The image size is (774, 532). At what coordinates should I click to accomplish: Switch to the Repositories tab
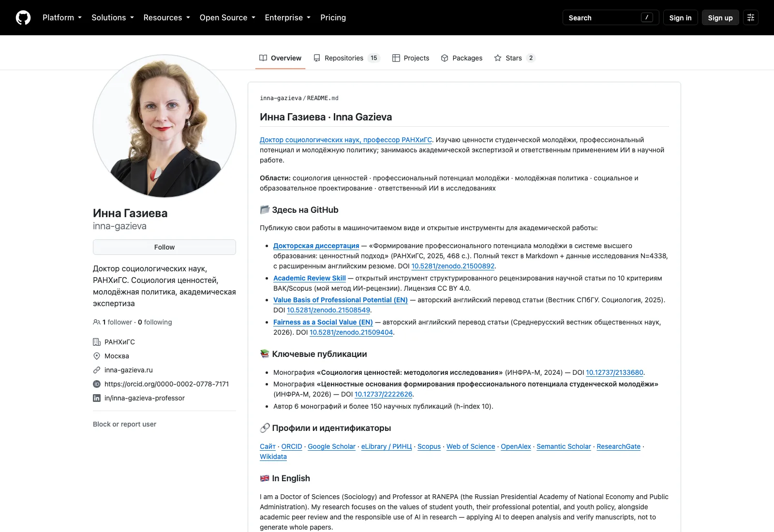347,58
